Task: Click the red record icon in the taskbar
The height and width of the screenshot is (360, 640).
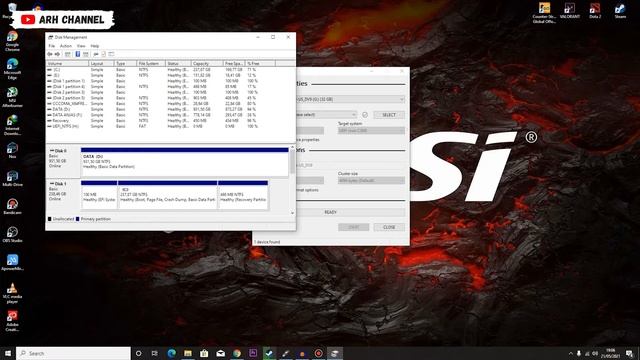Action: (x=318, y=353)
